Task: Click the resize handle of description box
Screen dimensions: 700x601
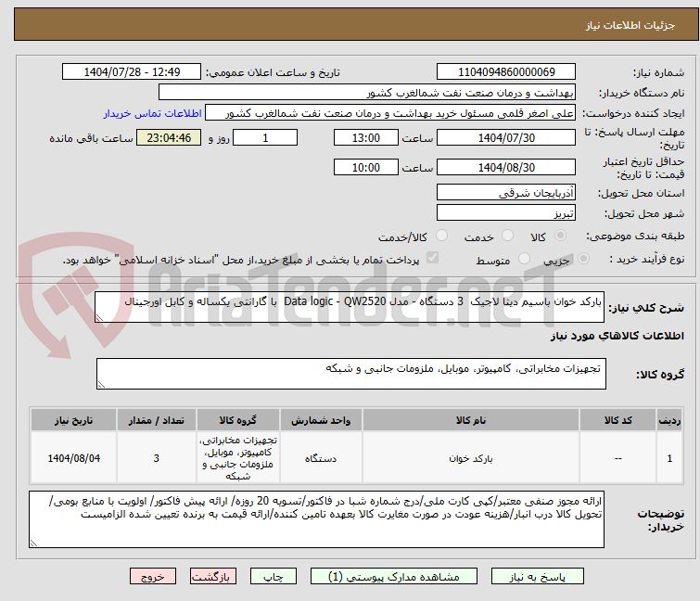Action: tap(99, 318)
